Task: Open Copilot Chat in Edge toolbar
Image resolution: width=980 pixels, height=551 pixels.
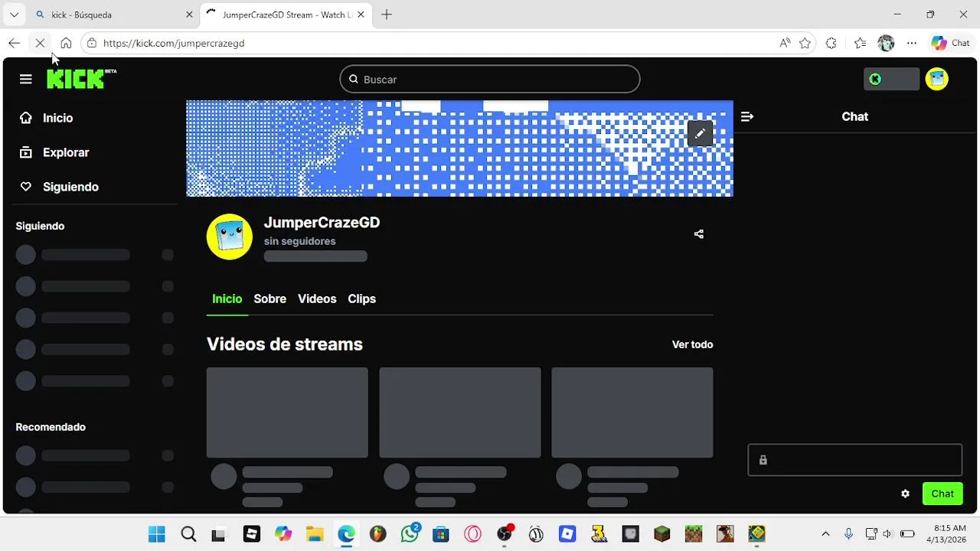Action: pos(950,43)
